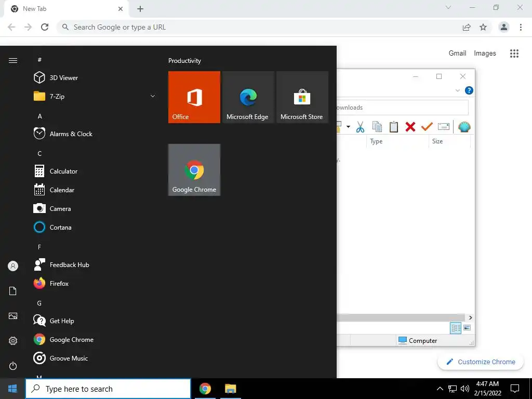Click the blue shell icon in toolbar
532x399 pixels.
(x=464, y=127)
